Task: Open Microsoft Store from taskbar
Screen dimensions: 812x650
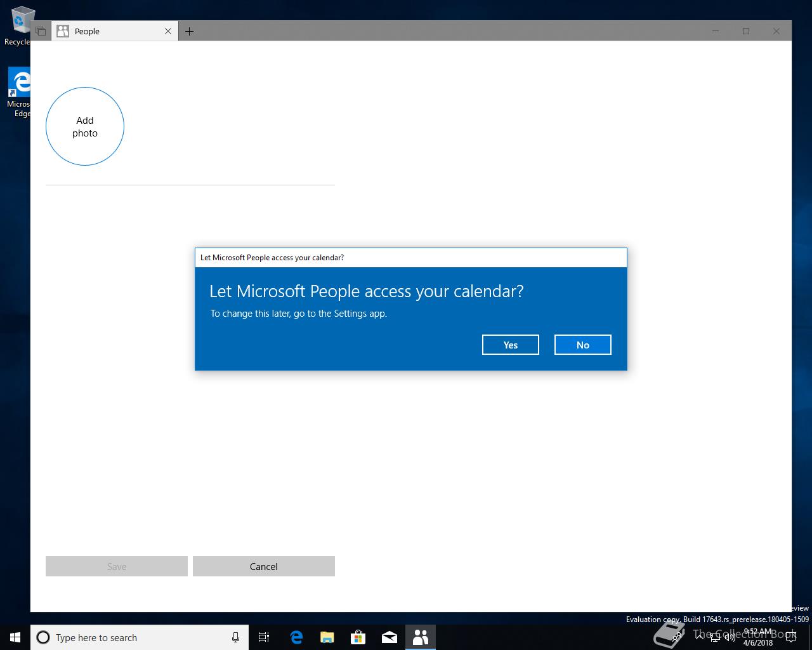Action: click(358, 637)
